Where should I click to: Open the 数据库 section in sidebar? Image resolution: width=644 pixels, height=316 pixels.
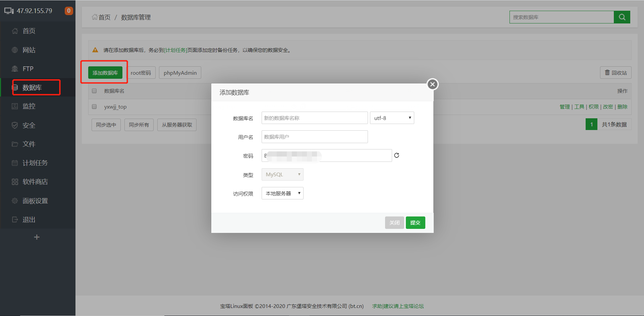(x=32, y=87)
